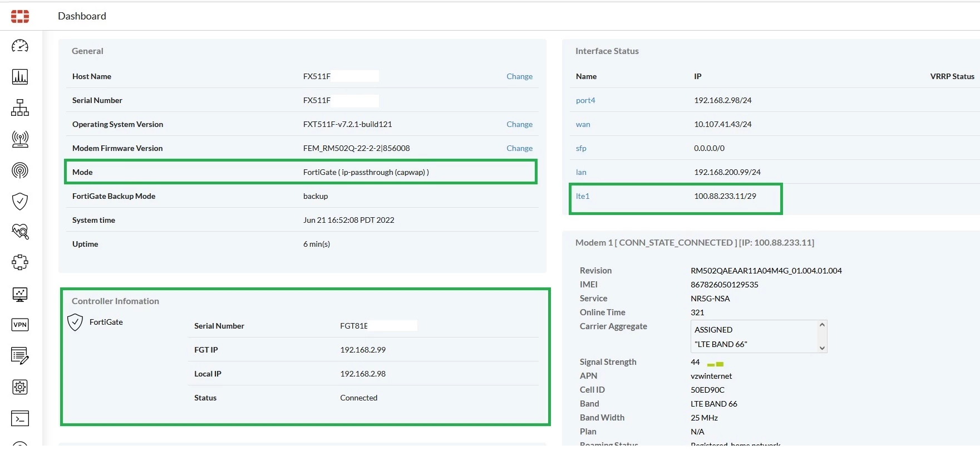Image resolution: width=980 pixels, height=474 pixels.
Task: Open the settings gear sidebar icon
Action: 20,387
